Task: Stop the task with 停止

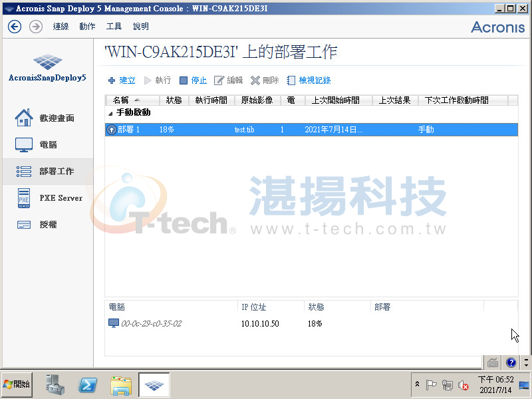Action: click(x=193, y=80)
